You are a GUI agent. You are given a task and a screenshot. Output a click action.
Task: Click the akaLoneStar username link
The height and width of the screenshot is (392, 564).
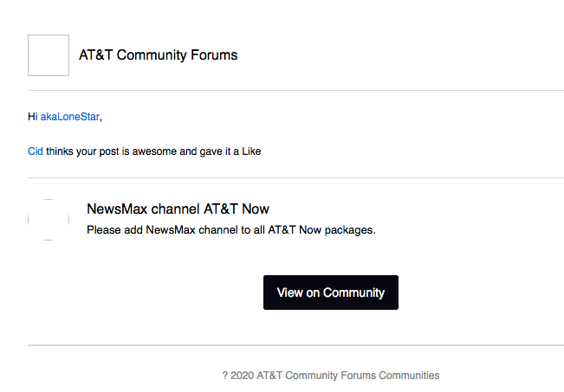pos(69,117)
